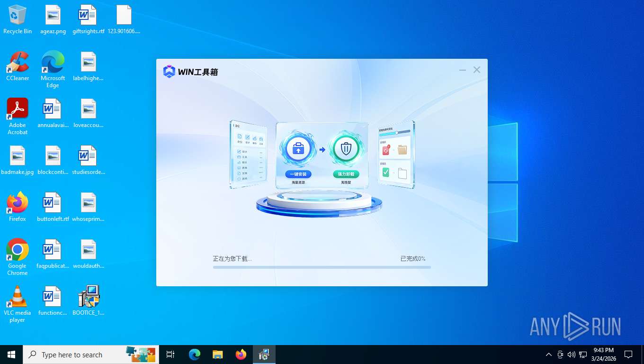644x364 pixels.
Task: Open Task View from taskbar
Action: click(x=170, y=355)
